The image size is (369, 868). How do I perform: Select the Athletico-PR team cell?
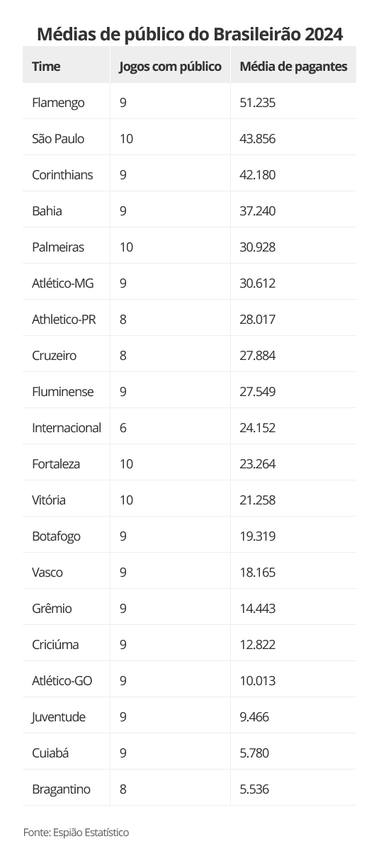point(64,320)
